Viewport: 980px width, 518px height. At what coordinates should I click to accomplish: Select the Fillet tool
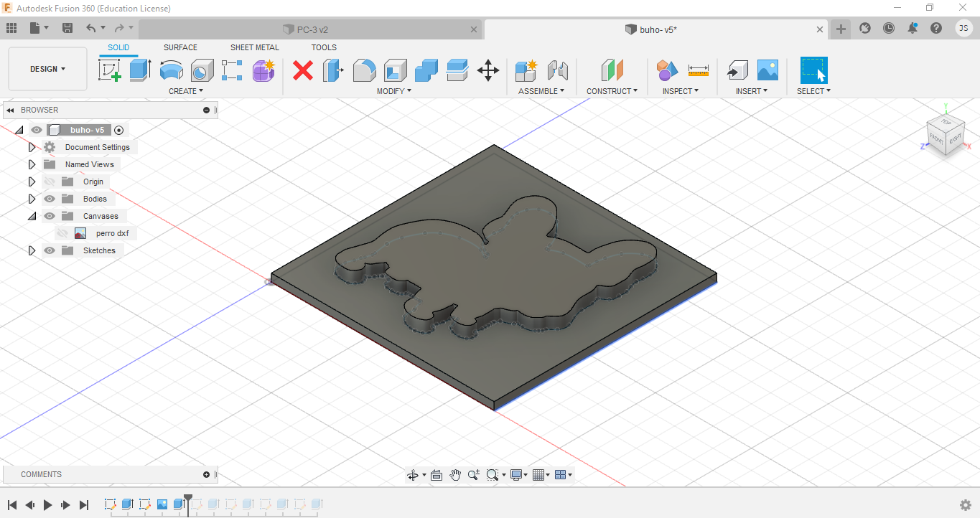coord(364,70)
